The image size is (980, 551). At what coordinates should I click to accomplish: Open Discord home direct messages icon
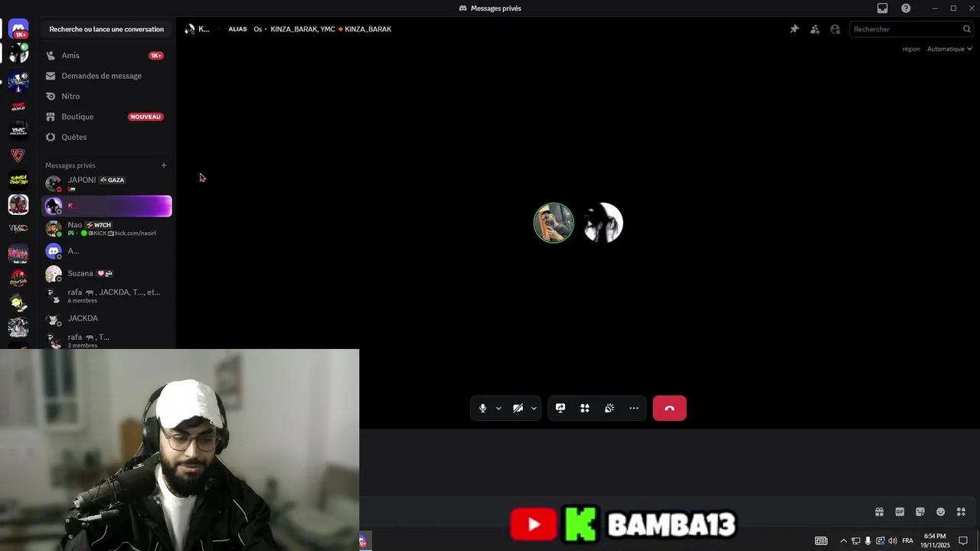[18, 29]
